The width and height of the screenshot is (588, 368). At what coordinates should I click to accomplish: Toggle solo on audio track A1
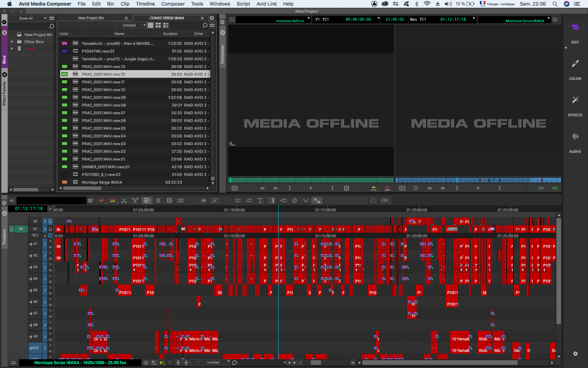pos(50,241)
